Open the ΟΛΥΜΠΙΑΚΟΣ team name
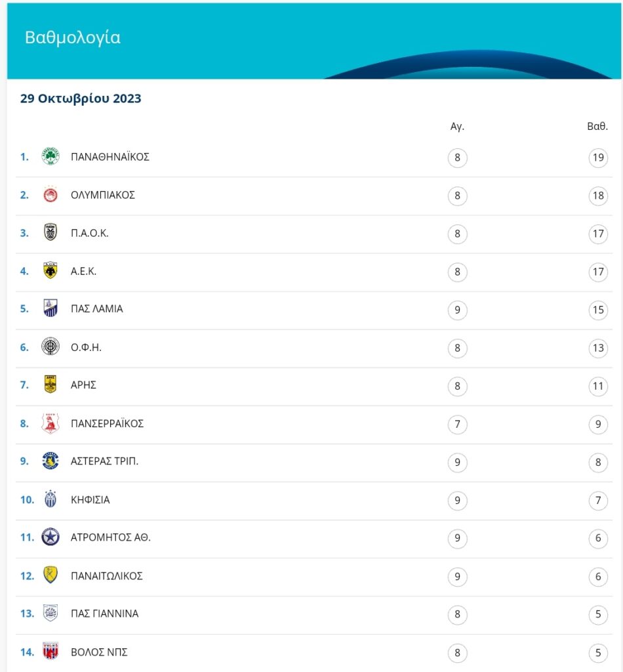This screenshot has height=672, width=623. 103,195
